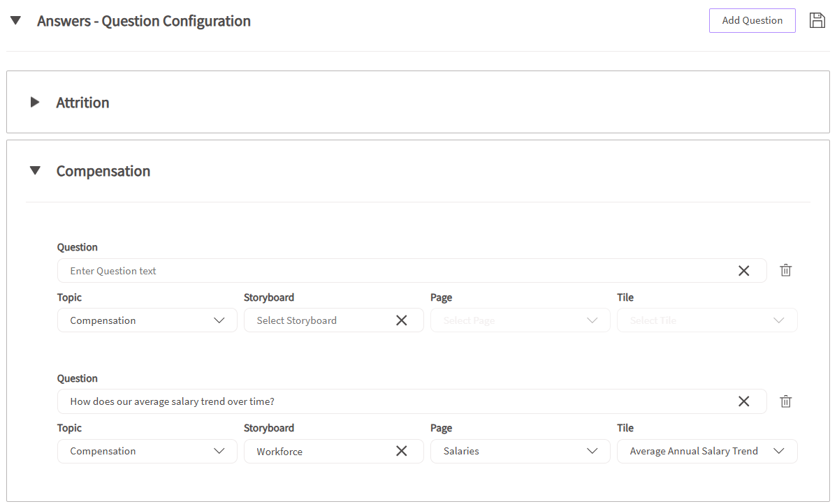This screenshot has width=837, height=504.
Task: Clear the empty question text field
Action: click(743, 271)
